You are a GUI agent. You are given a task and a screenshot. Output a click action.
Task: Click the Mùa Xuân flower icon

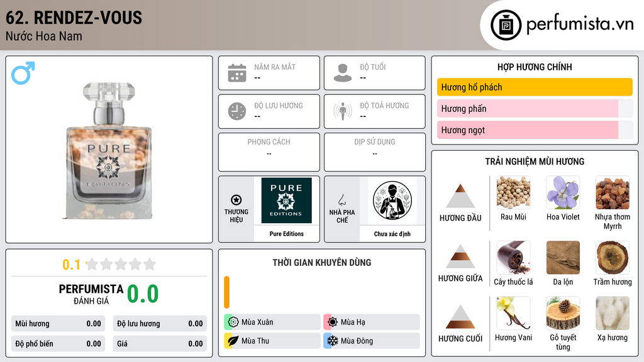[x=233, y=322]
